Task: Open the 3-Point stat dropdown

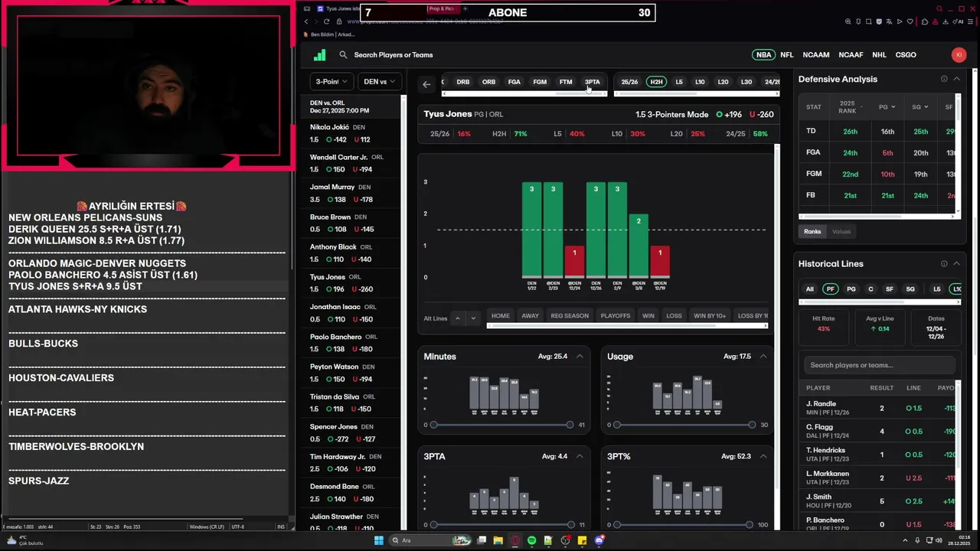Action: (x=332, y=82)
